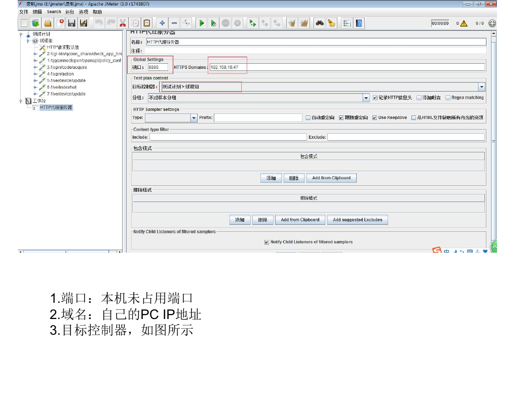This screenshot has height=399, width=532.
Task: Open the Function Helper list icon
Action: [x=347, y=23]
